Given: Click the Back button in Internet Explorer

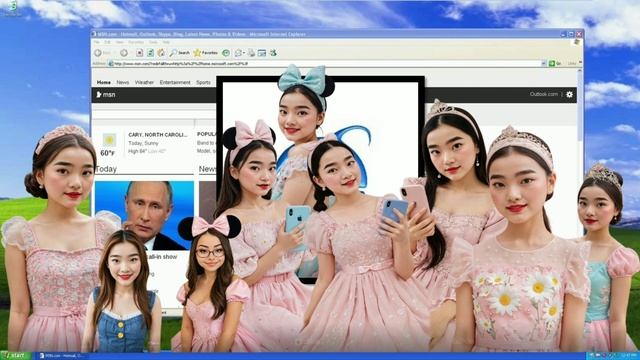Looking at the screenshot, I should (x=102, y=53).
